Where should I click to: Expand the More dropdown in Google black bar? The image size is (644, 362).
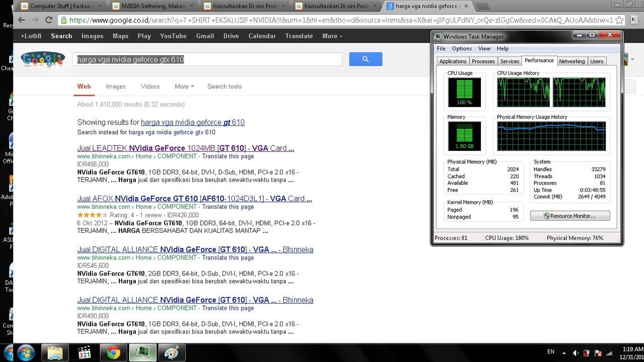332,36
